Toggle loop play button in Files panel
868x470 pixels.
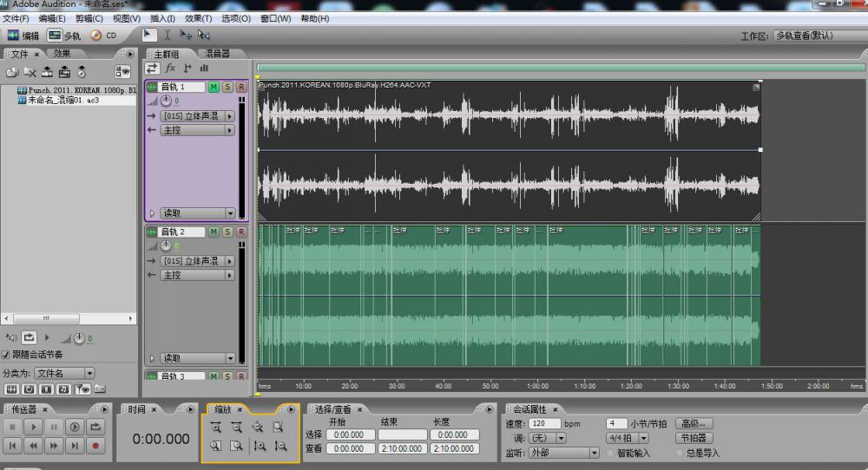pos(29,337)
